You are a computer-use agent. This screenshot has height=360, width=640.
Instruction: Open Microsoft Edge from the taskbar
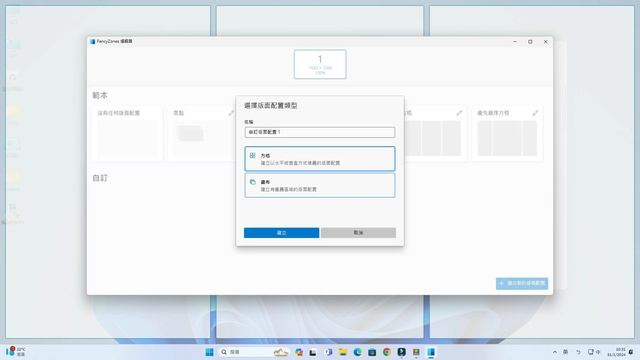tap(357, 352)
